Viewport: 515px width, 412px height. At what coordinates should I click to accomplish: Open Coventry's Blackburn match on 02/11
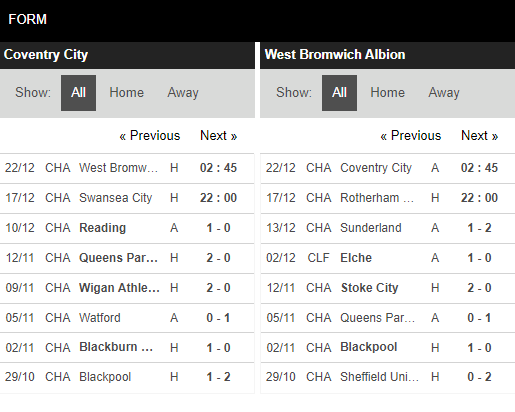point(127,348)
